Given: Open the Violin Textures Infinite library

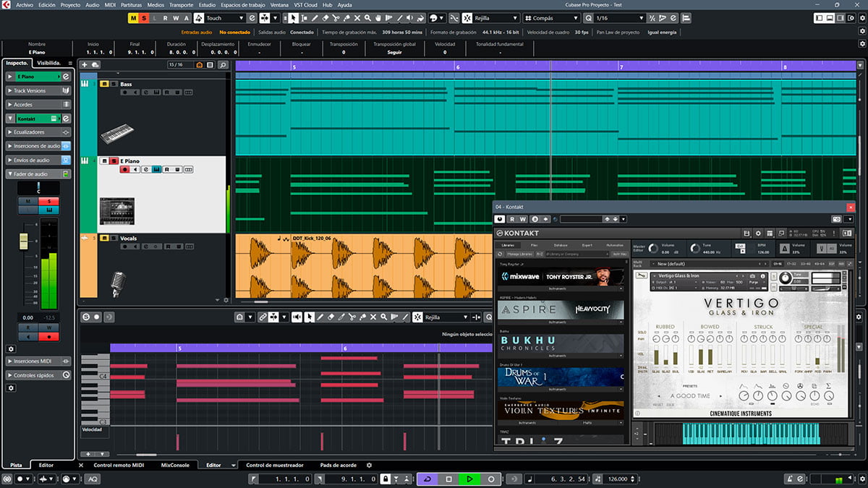Looking at the screenshot, I should click(x=561, y=409).
